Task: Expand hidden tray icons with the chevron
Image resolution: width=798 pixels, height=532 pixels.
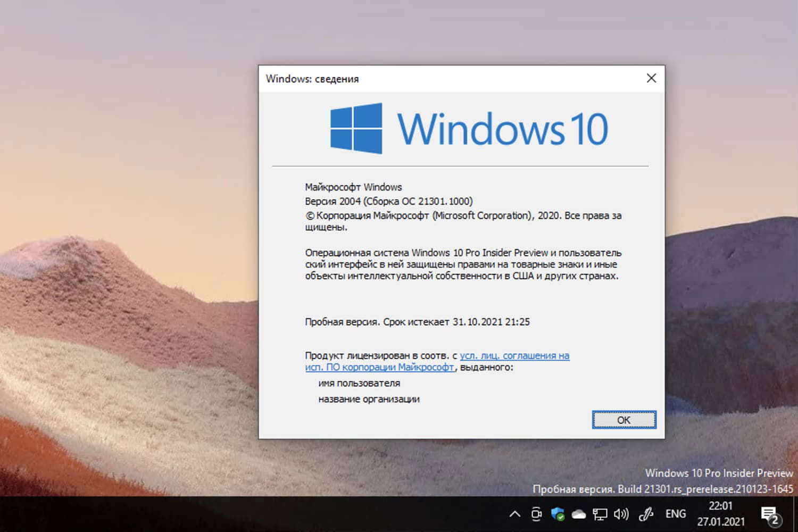Action: (516, 514)
